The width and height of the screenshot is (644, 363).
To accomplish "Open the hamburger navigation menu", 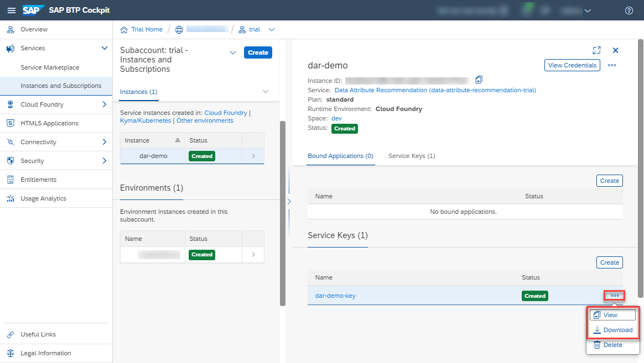I will pyautogui.click(x=12, y=10).
